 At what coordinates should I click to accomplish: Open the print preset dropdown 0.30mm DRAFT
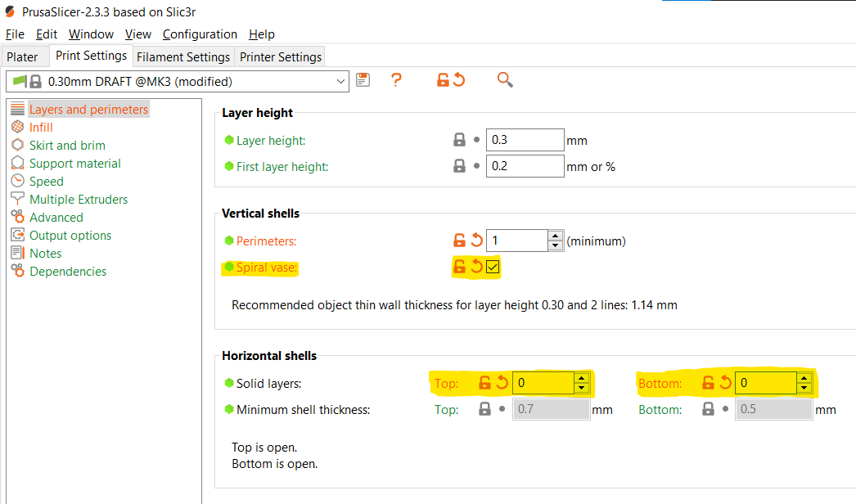pyautogui.click(x=178, y=81)
